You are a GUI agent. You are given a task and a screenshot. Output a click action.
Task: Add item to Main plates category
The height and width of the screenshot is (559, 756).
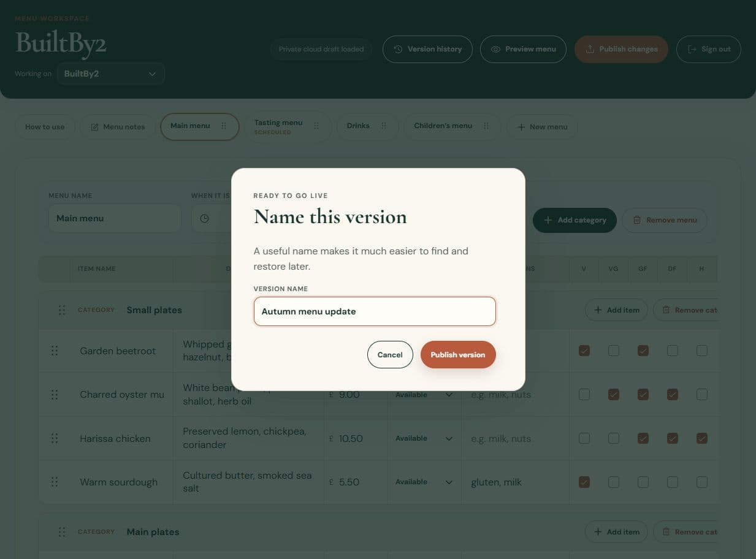coord(616,532)
